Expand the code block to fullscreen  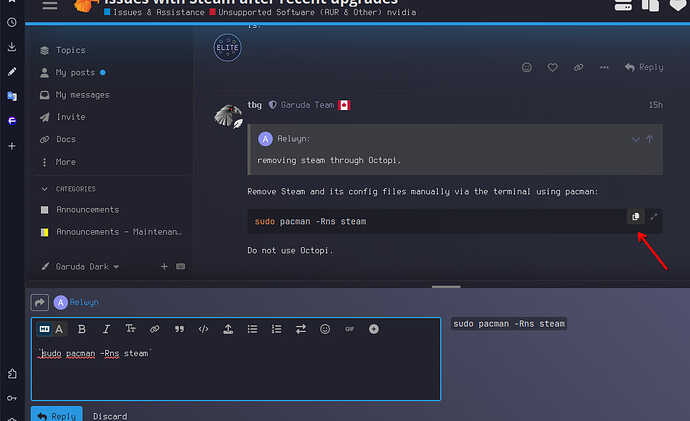(654, 217)
